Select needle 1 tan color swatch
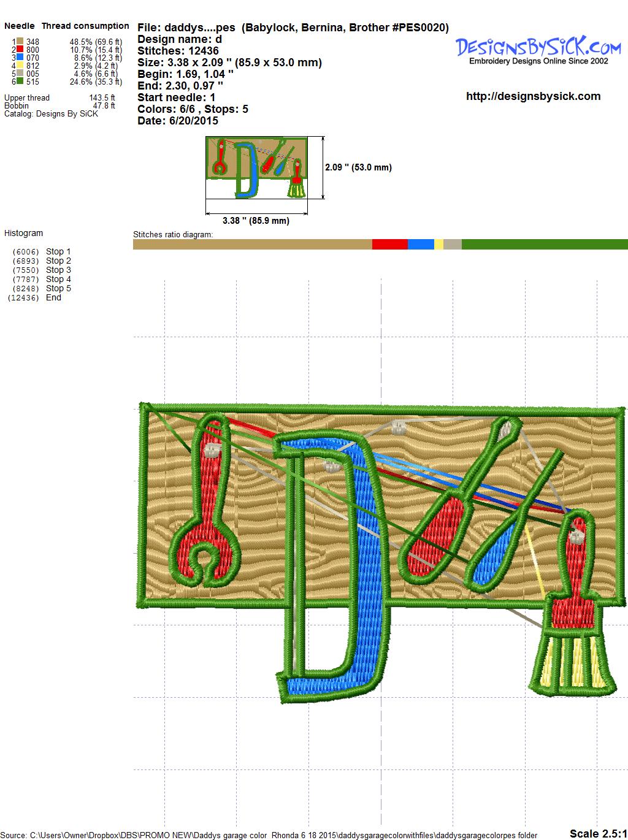Viewport: 628px width, 840px height. point(20,42)
